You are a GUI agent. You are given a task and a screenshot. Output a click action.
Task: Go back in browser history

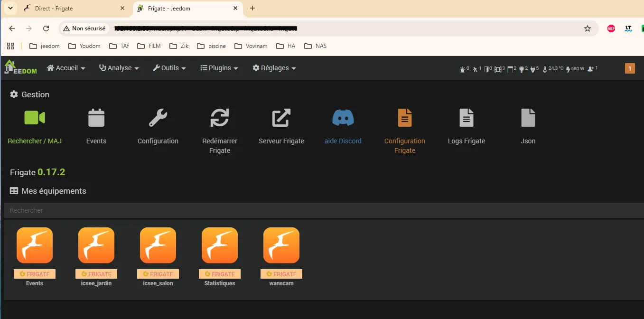pos(12,28)
